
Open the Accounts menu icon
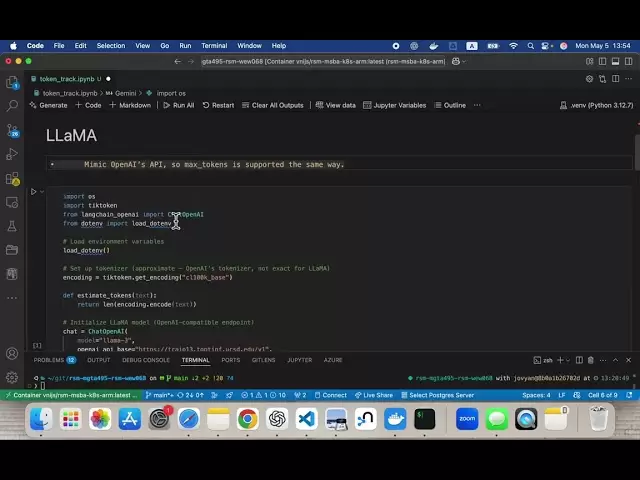(x=12, y=353)
